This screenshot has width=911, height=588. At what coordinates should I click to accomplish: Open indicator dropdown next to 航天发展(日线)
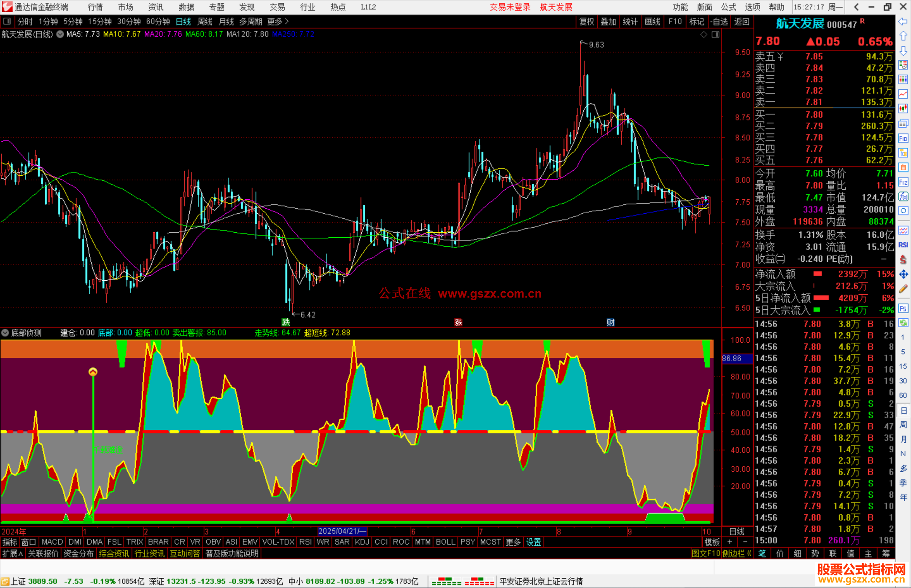click(x=60, y=35)
